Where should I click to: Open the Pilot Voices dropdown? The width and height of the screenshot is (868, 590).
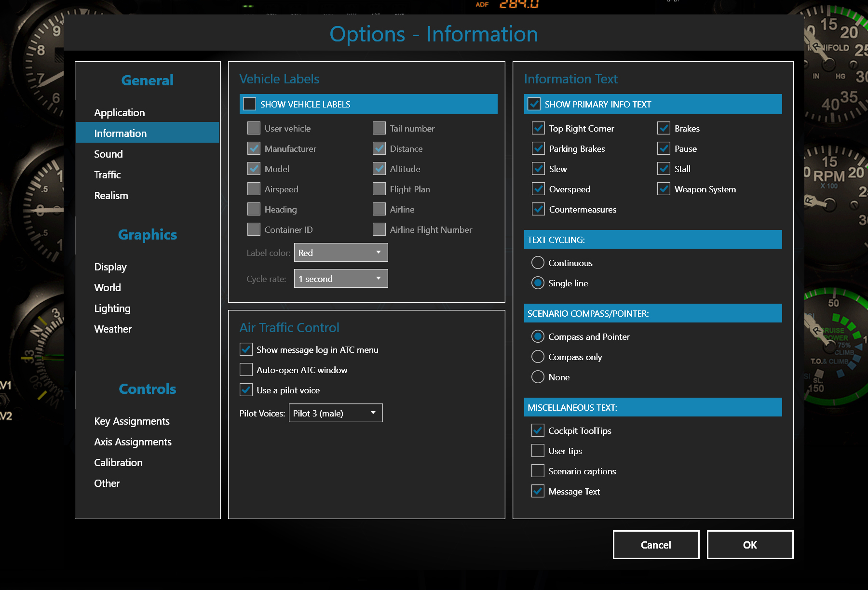[336, 413]
